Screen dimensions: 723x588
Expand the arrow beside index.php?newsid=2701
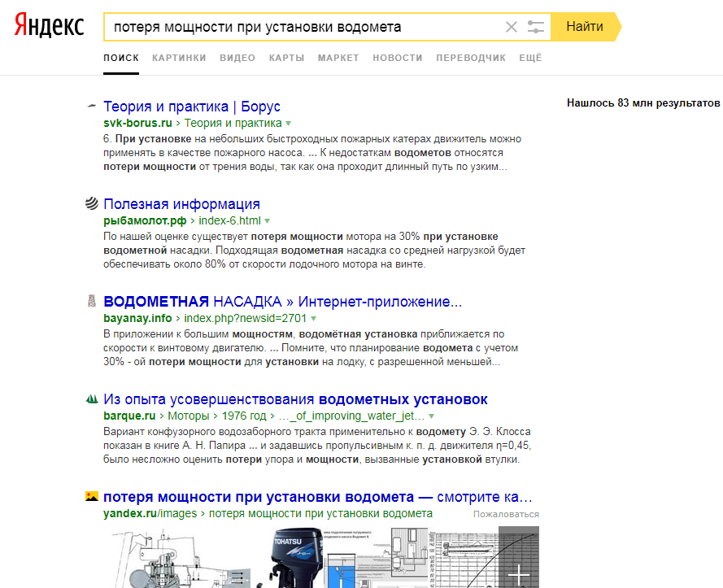[313, 319]
